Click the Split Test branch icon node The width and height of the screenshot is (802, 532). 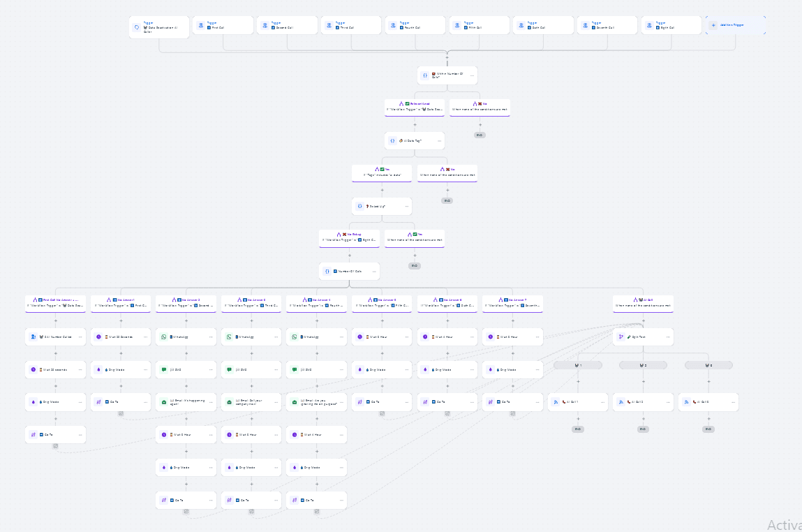tap(621, 337)
